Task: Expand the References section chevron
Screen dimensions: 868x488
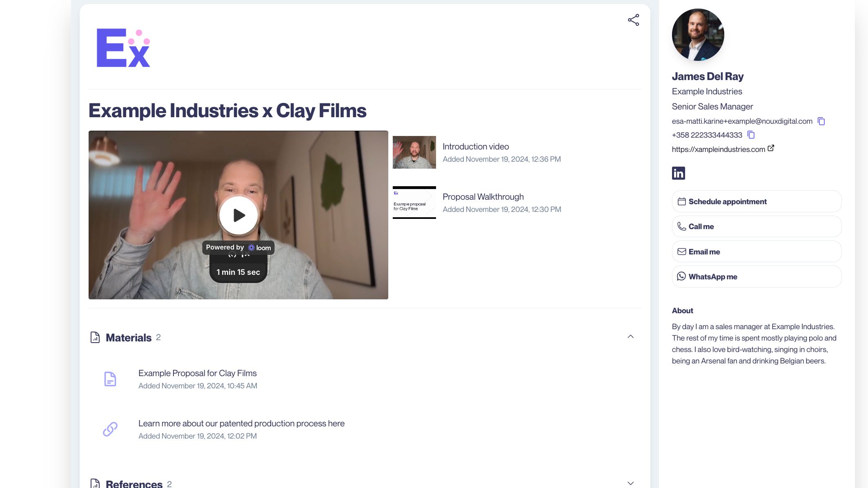Action: [630, 483]
